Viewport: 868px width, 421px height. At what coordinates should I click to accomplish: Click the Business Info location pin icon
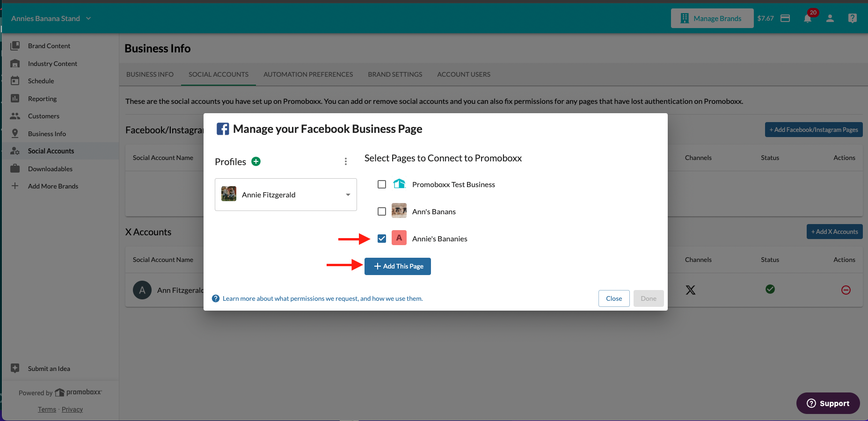coord(15,134)
